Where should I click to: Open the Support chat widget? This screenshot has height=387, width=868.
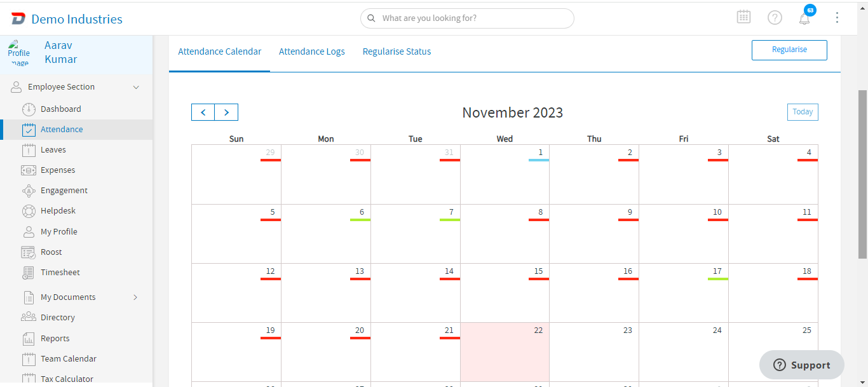(802, 365)
